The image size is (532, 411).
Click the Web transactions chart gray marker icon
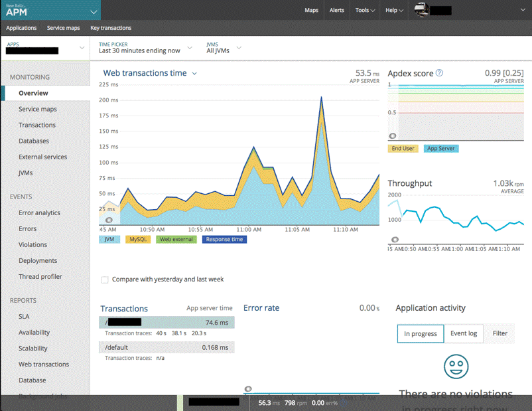click(x=109, y=220)
